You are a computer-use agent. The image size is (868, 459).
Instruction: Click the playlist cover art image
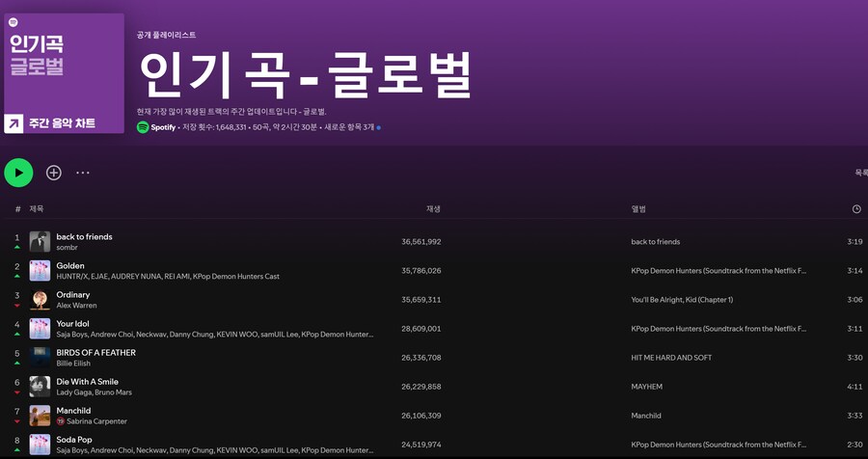[65, 73]
